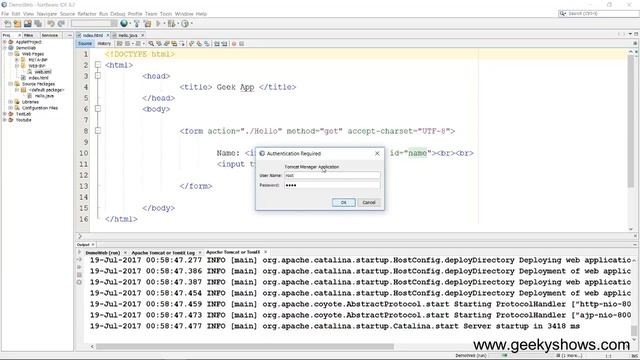Collapse the form code fold on line 8
This screenshot has width=640, height=360.
point(98,131)
